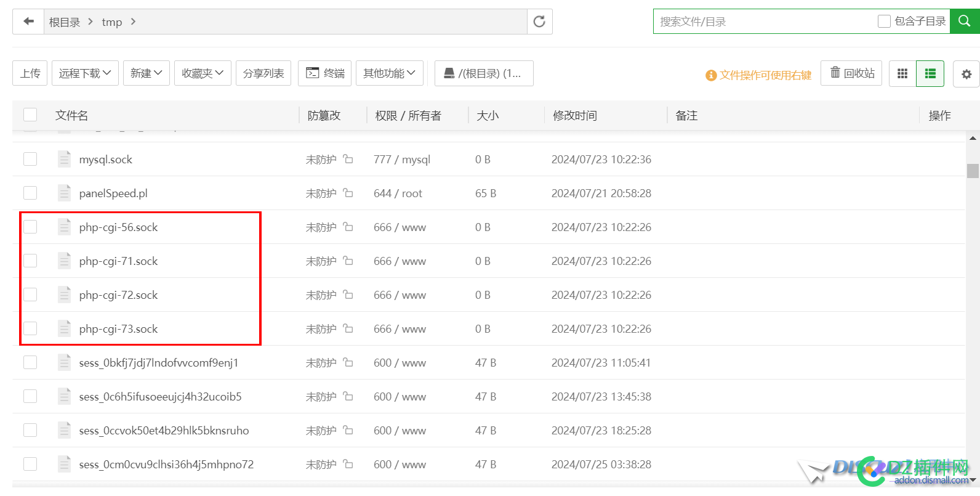Expand the 收藏夹 dropdown
Viewport: 980px width, 496px height.
tap(203, 73)
